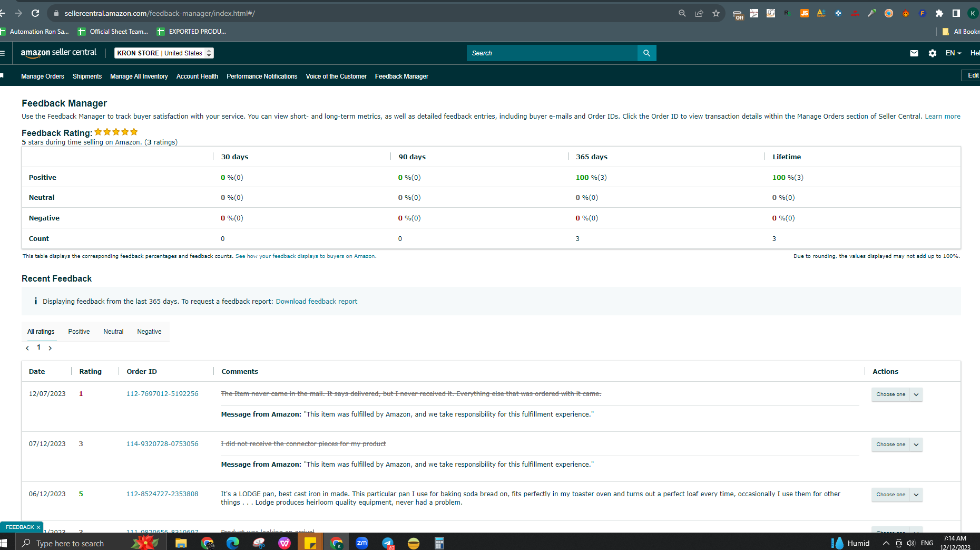Open the Seller Central mail messages icon
This screenshot has height=550, width=980.
click(914, 53)
